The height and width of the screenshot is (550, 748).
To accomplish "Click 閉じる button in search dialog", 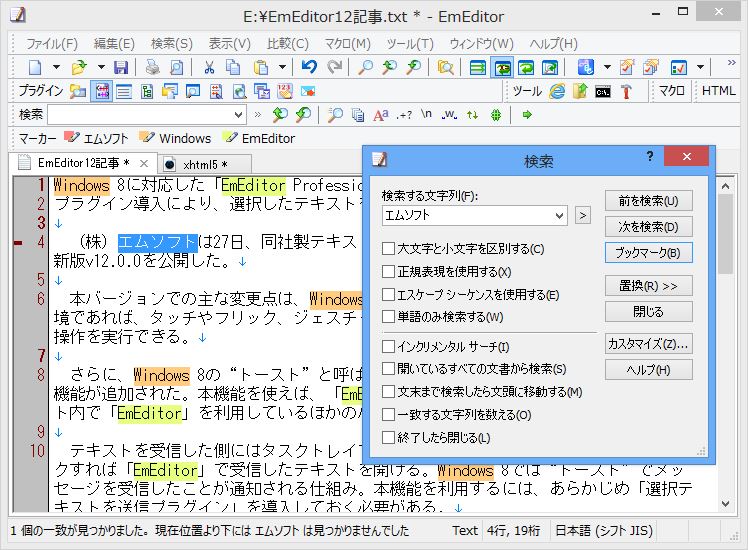I will click(x=648, y=312).
